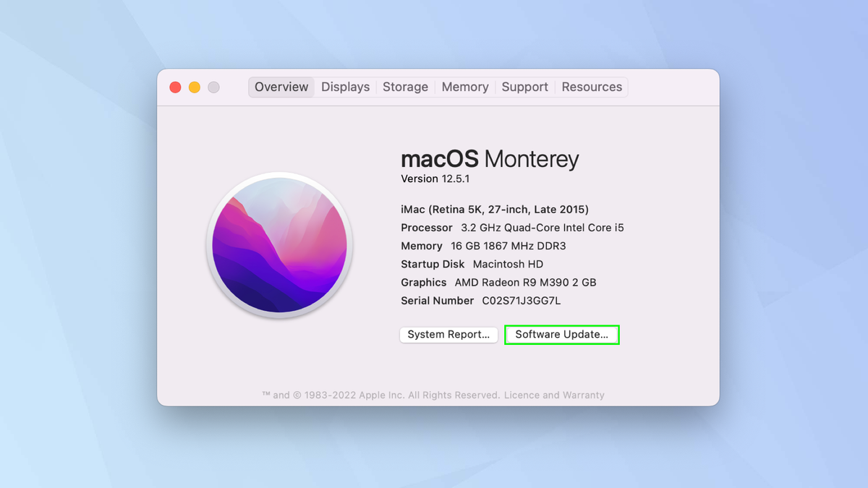The height and width of the screenshot is (488, 868).
Task: Select the serial number C02S71J3GG7L
Action: click(x=521, y=301)
